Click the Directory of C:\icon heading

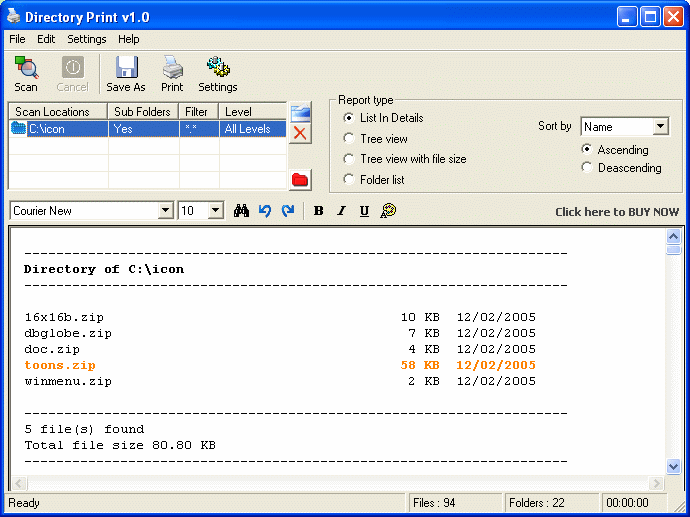(104, 269)
